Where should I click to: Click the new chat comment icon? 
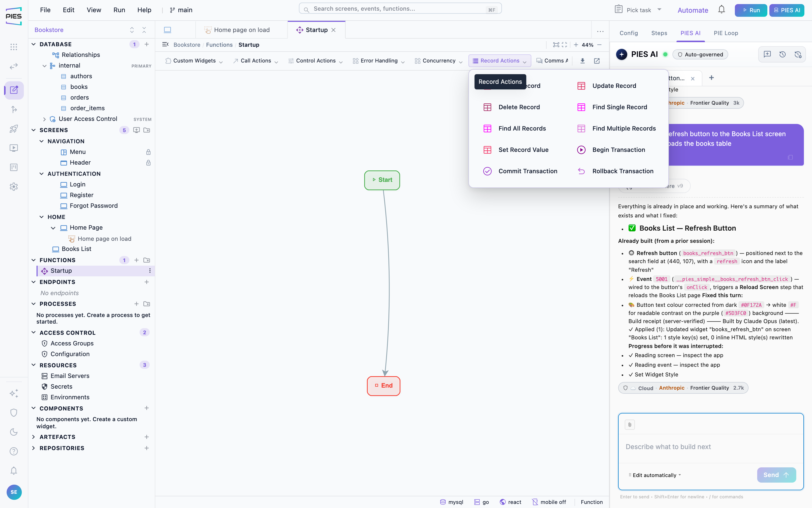coord(767,54)
